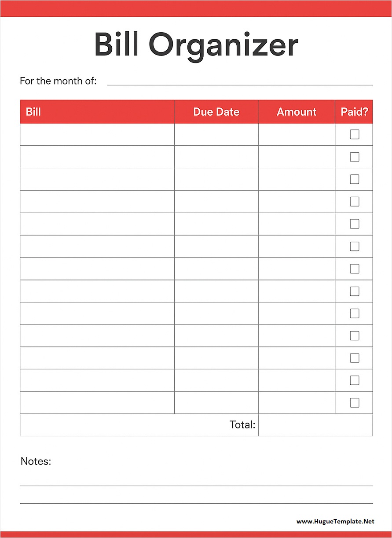The width and height of the screenshot is (392, 538).
Task: Tick the second row Paid checkbox
Action: pos(355,157)
